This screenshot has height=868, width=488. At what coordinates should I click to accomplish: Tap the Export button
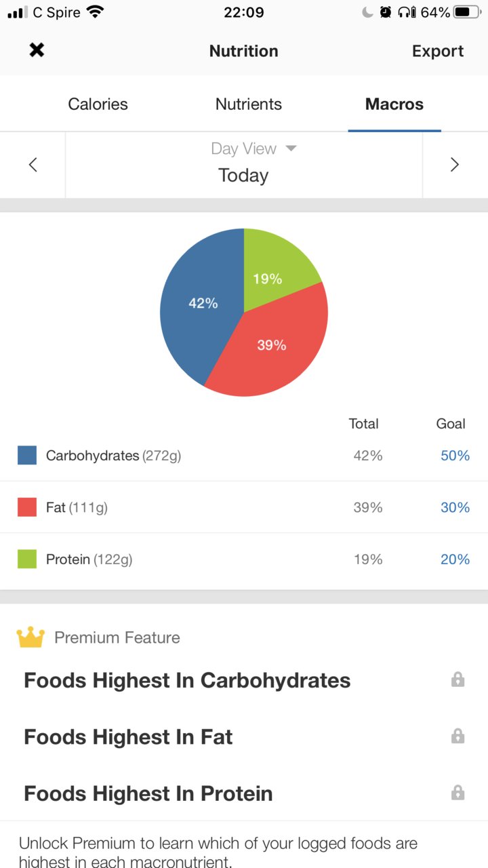pos(438,51)
